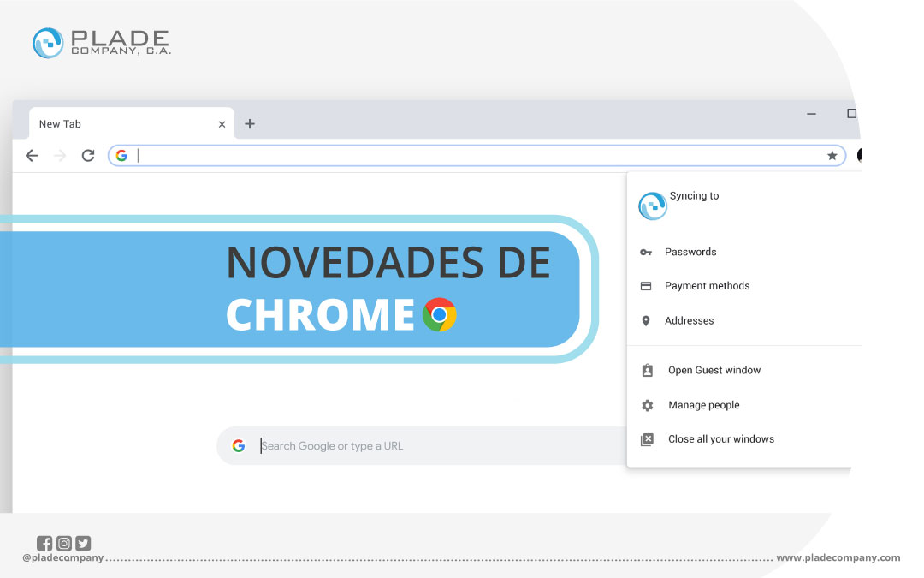The width and height of the screenshot is (924, 578).
Task: Click the Facebook icon in the footer
Action: (x=44, y=543)
